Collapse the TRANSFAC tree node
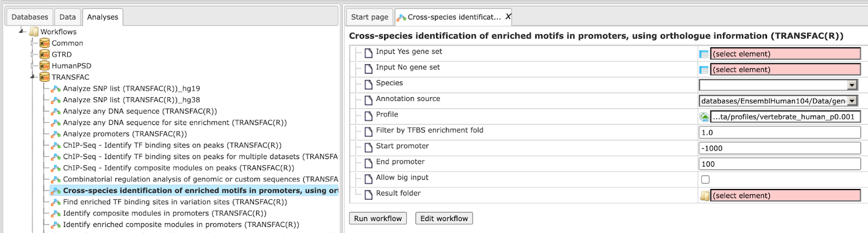868x233 pixels. coord(34,77)
